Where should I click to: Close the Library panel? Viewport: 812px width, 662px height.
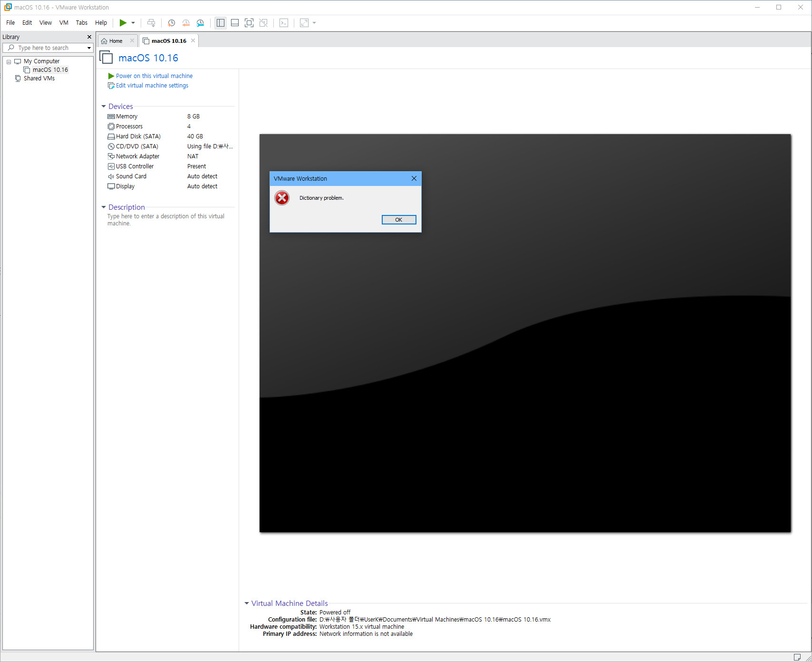[x=89, y=37]
